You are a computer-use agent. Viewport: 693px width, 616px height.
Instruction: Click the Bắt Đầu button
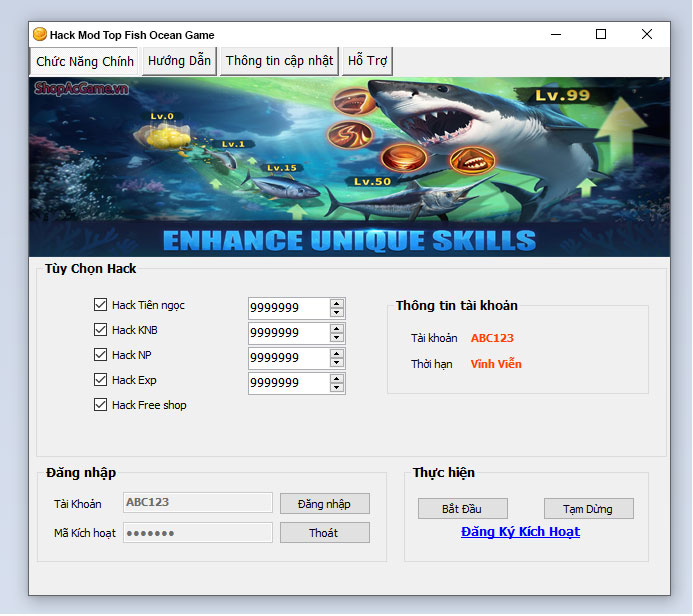click(463, 509)
